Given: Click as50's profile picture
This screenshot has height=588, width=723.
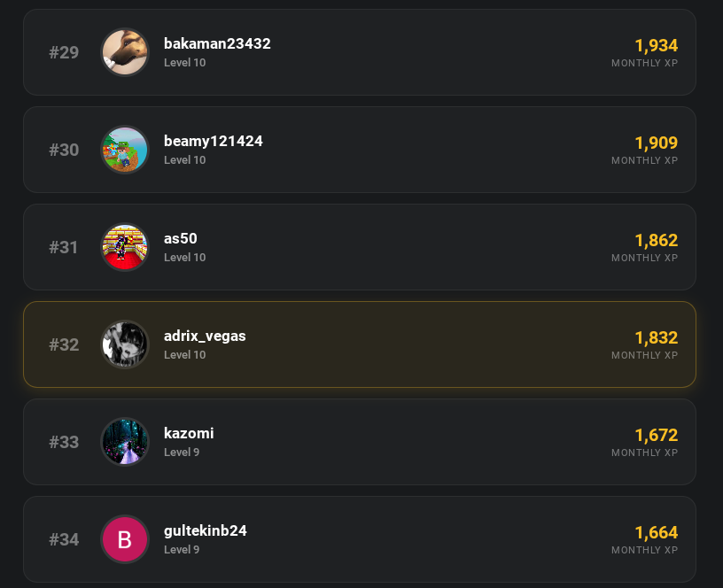Looking at the screenshot, I should pyautogui.click(x=125, y=247).
